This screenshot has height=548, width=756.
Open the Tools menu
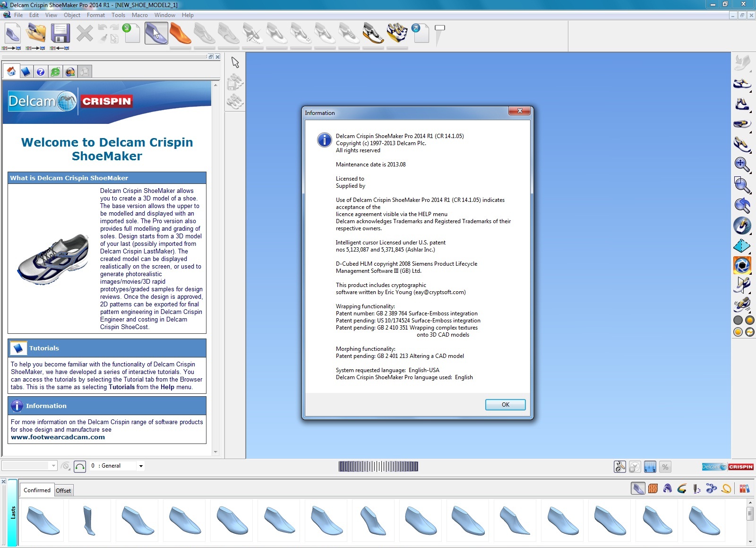click(118, 15)
